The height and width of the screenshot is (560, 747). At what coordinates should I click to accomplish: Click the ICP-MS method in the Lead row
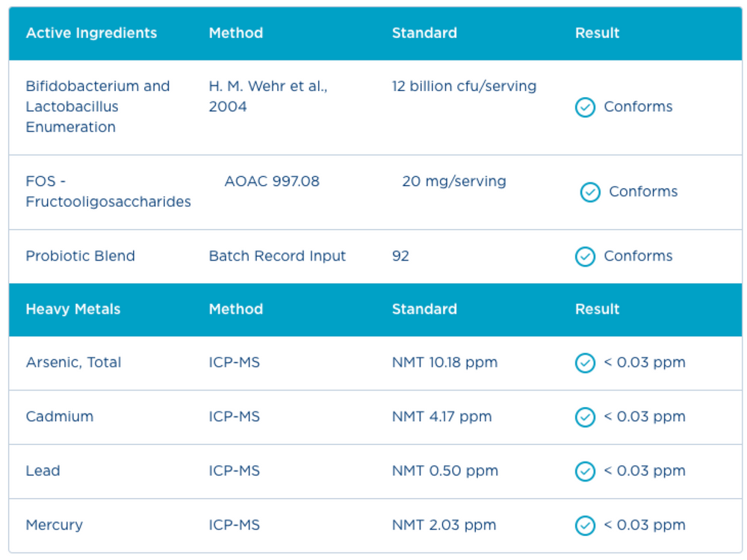235,471
